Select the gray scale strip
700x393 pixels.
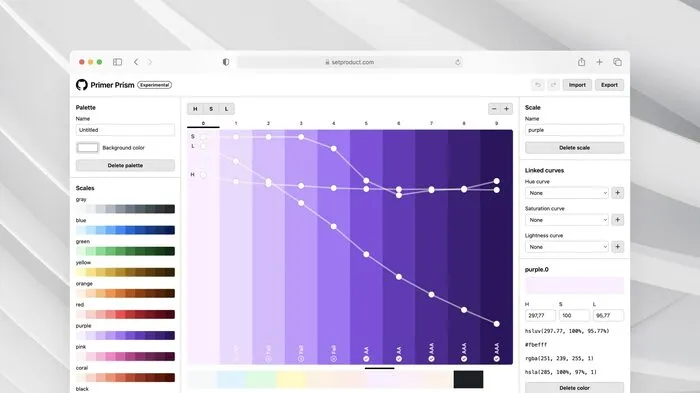[x=125, y=209]
